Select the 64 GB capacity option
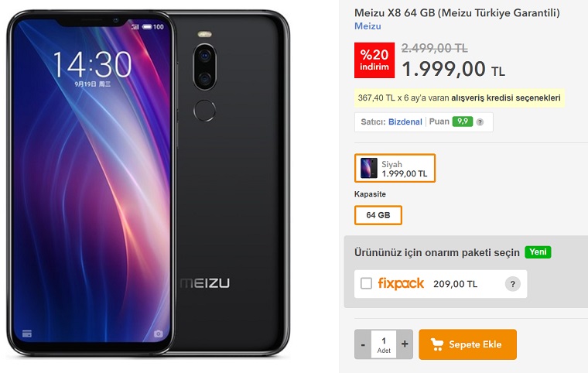This screenshot has height=373, width=588. point(378,215)
